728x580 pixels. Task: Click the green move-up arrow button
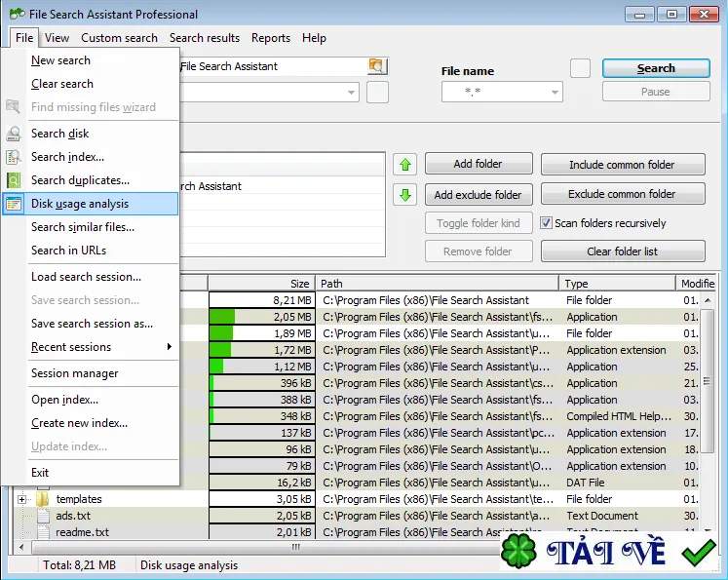point(404,165)
